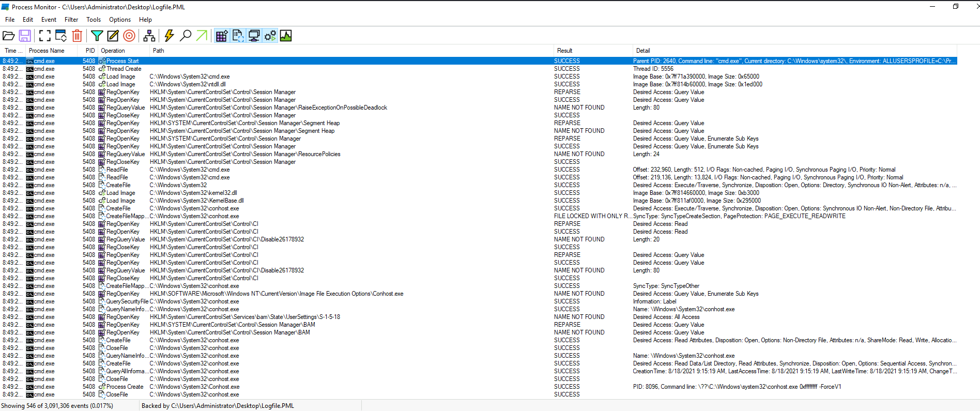Open the File menu
This screenshot has height=411, width=980.
(10, 20)
